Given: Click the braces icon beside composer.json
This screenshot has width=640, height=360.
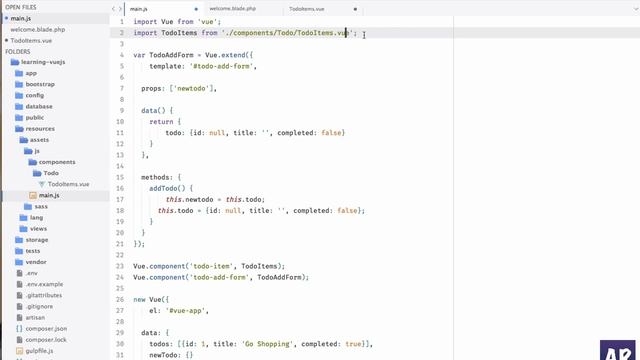Looking at the screenshot, I should [x=19, y=329].
